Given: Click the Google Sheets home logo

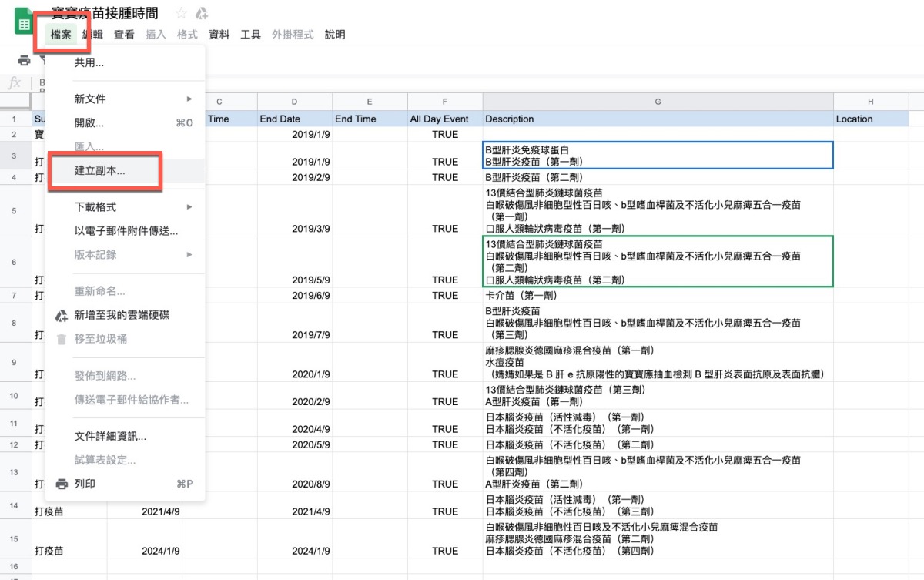Looking at the screenshot, I should [24, 22].
